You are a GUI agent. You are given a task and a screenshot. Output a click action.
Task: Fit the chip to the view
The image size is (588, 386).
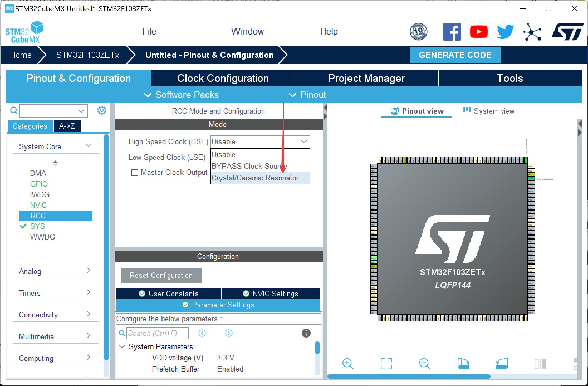(x=386, y=363)
